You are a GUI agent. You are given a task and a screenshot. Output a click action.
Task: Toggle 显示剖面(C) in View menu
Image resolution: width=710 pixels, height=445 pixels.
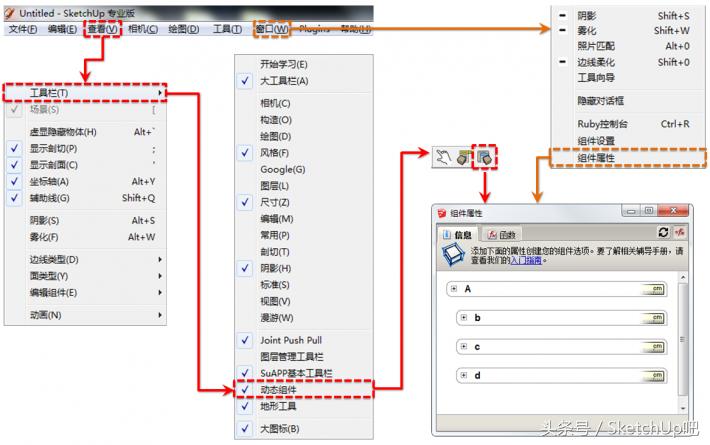(x=14, y=165)
